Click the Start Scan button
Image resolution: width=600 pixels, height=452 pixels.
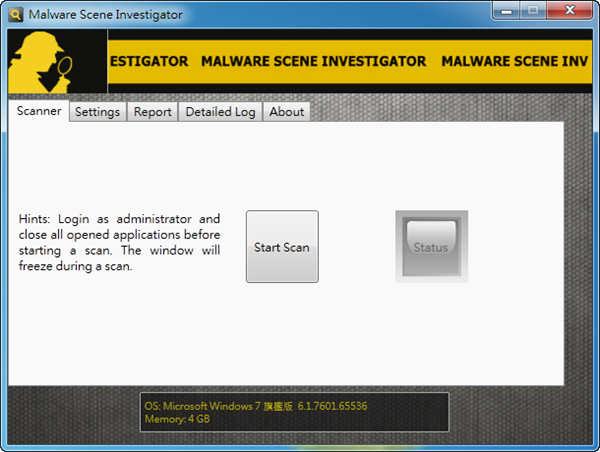pyautogui.click(x=282, y=246)
